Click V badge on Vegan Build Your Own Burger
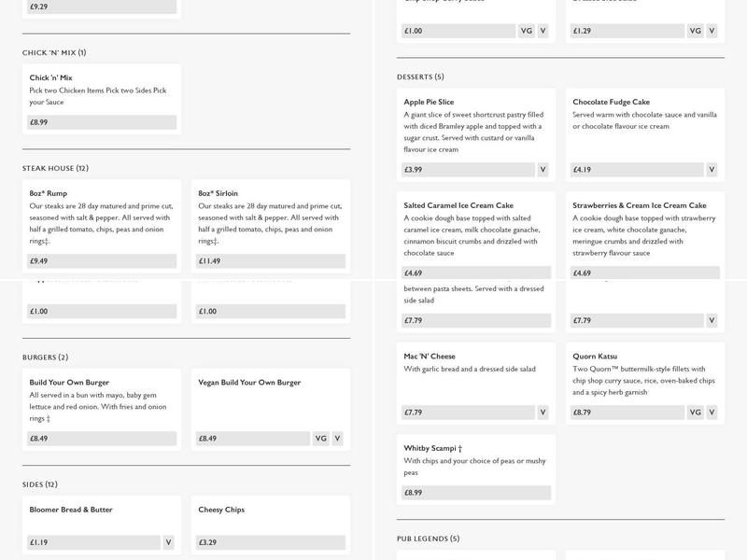Viewport: 747px width, 560px height. pos(337,439)
